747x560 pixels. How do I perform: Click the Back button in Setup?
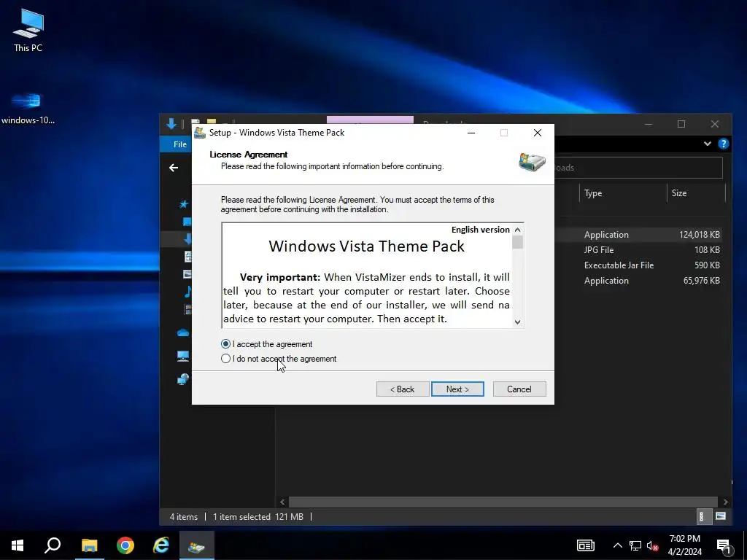pyautogui.click(x=403, y=389)
